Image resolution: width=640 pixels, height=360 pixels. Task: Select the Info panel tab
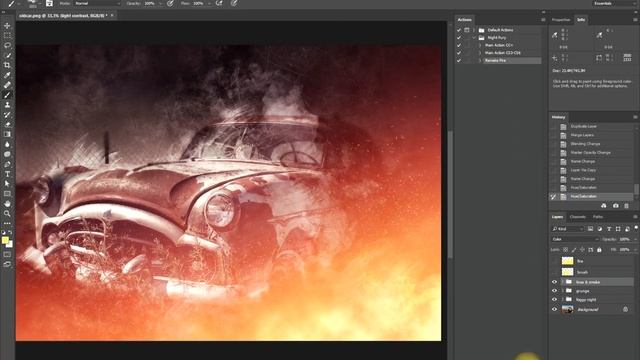(581, 20)
